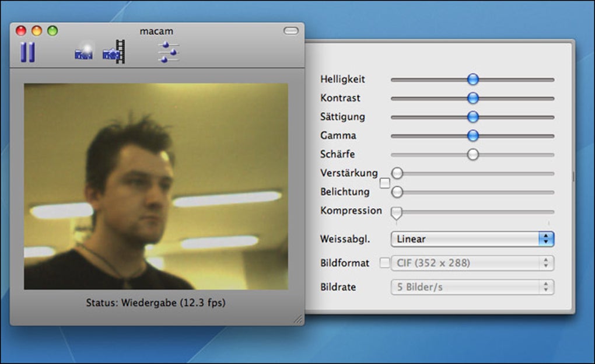Image resolution: width=595 pixels, height=364 pixels.
Task: Click the Sättigung label
Action: [x=342, y=117]
